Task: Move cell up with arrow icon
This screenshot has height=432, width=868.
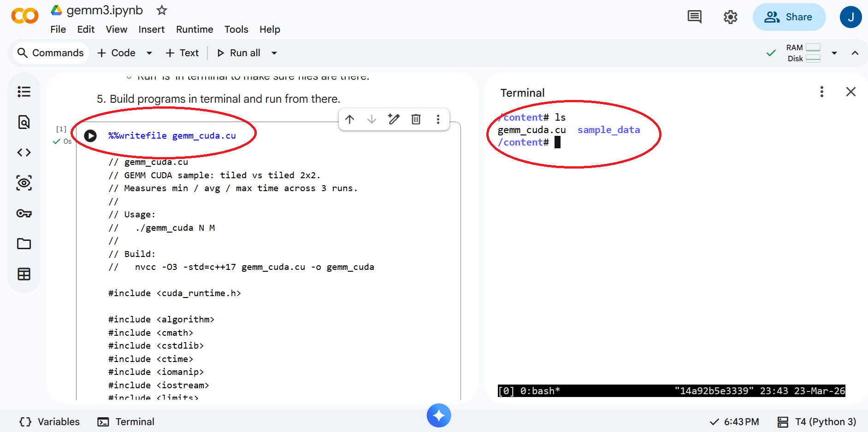Action: pyautogui.click(x=350, y=119)
